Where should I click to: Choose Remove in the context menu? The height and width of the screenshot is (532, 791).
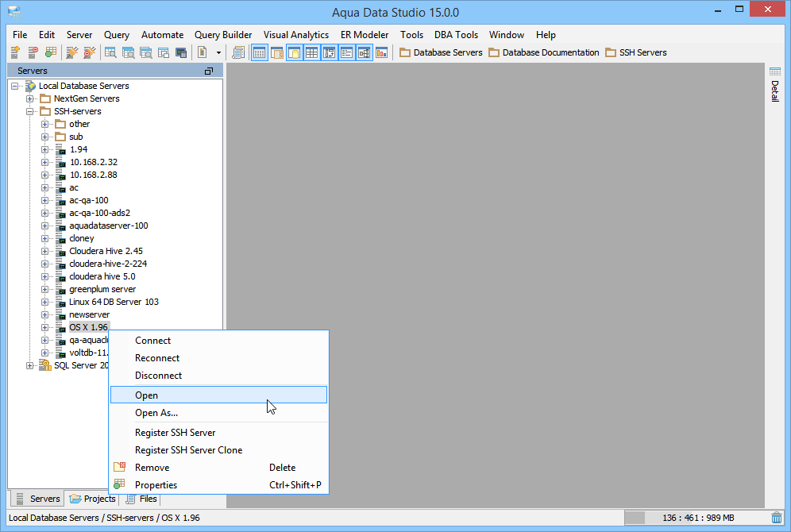click(x=219, y=468)
